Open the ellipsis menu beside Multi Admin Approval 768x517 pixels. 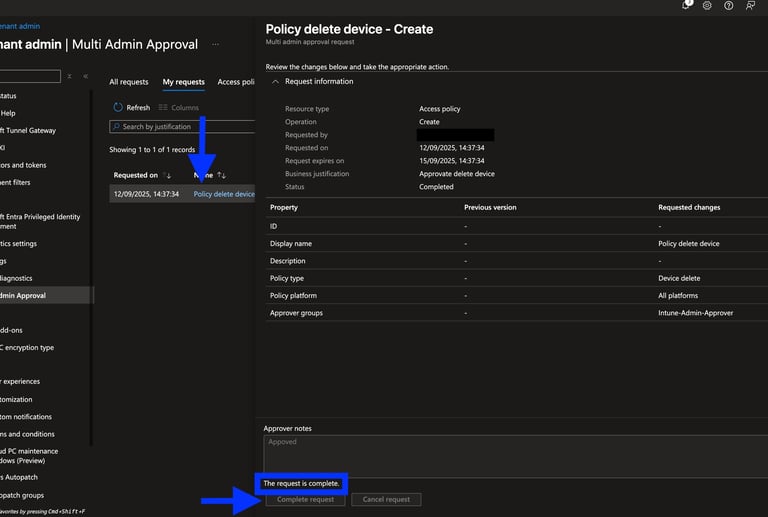click(x=215, y=45)
